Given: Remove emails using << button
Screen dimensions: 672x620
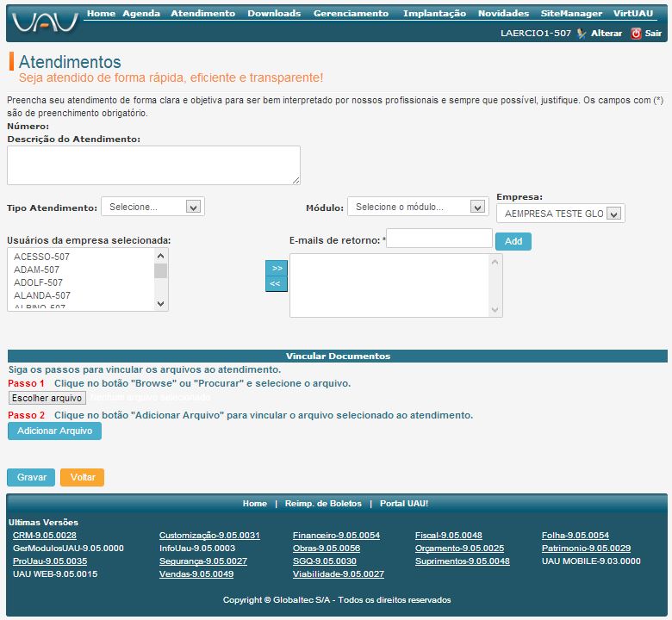Looking at the screenshot, I should click(x=276, y=283).
